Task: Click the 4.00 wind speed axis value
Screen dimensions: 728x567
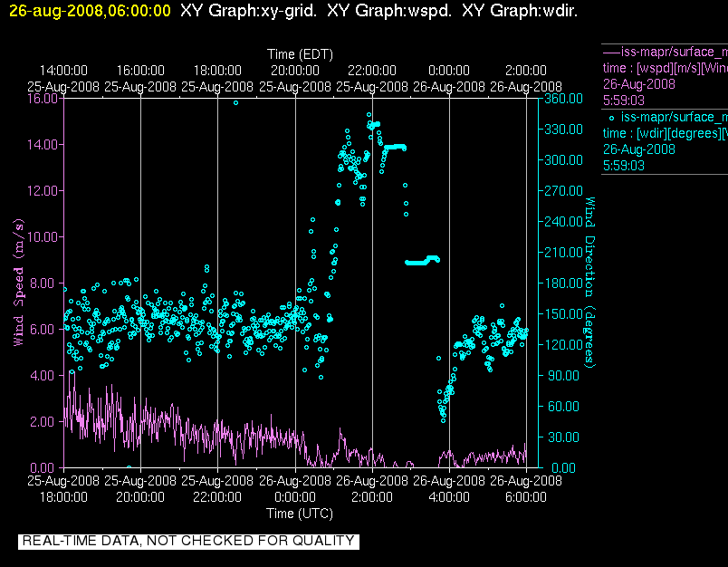Action: (43, 375)
